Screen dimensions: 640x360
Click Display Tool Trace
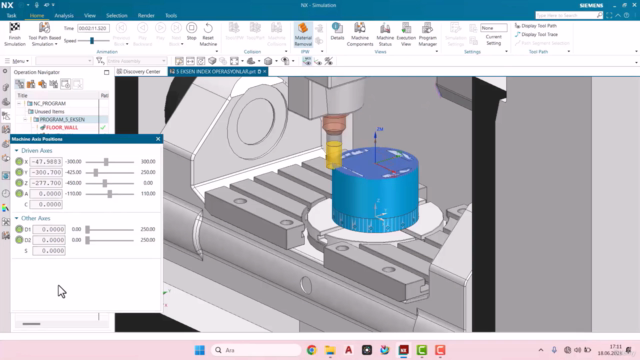point(536,34)
